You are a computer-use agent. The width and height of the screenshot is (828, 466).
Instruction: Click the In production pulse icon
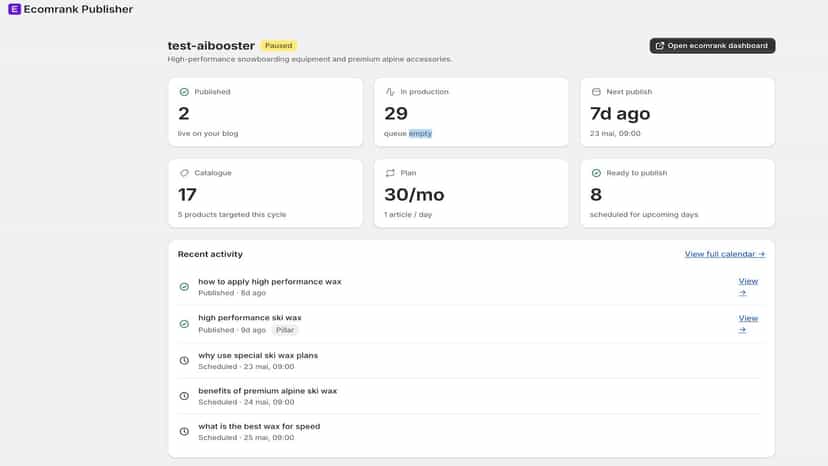pyautogui.click(x=390, y=92)
